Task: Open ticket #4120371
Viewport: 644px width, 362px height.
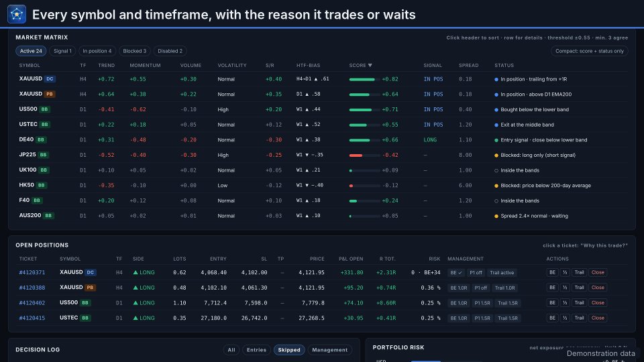Action: pos(32,273)
